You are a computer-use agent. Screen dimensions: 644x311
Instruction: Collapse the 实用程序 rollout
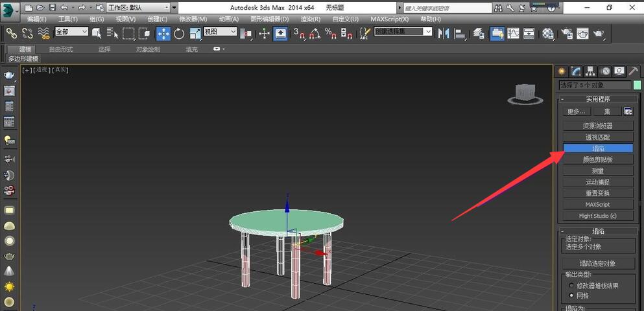pyautogui.click(x=598, y=99)
